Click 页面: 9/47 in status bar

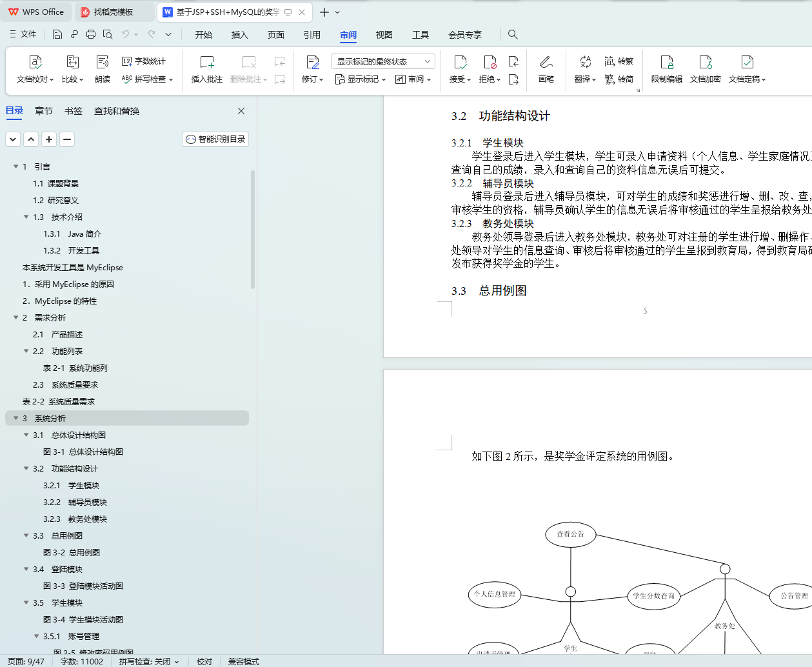tap(26, 661)
